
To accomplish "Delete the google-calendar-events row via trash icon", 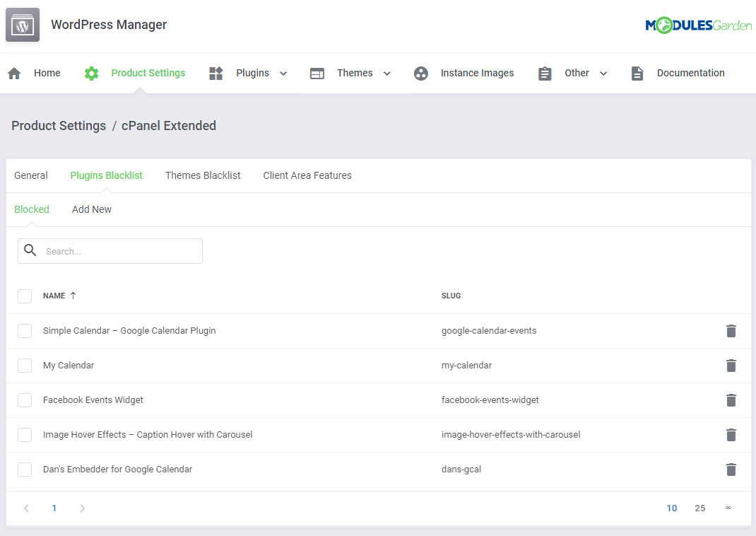I will [x=731, y=331].
